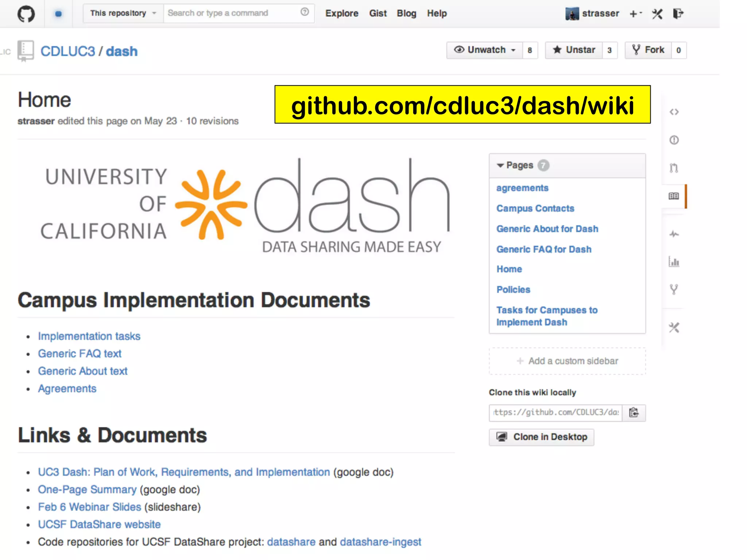Open the Issues icon in sidebar
747x560 pixels.
coord(674,140)
